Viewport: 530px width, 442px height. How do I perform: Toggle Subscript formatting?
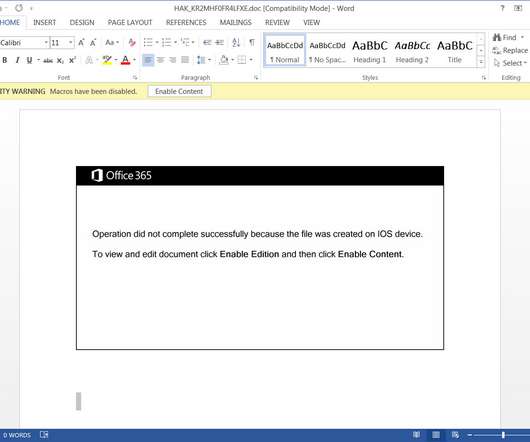point(60,60)
